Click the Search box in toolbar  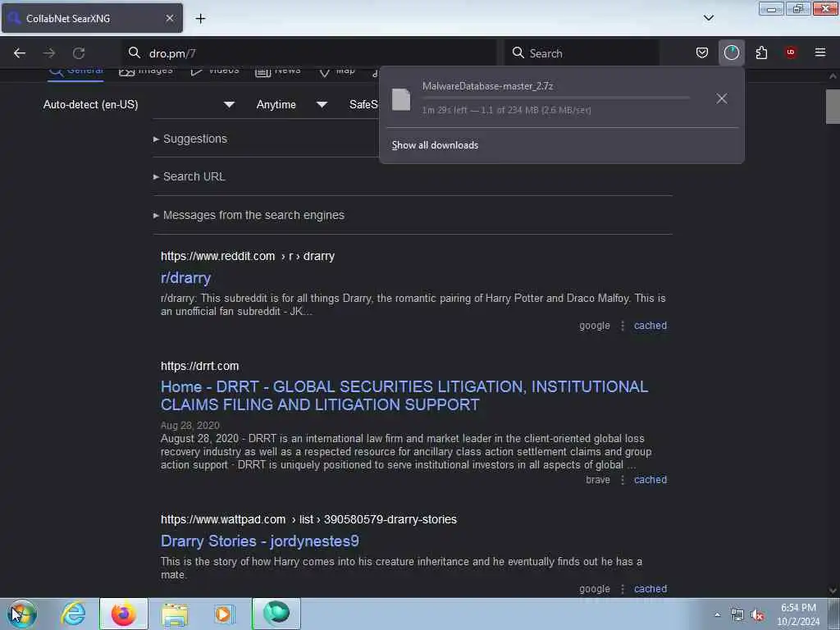[x=582, y=53]
